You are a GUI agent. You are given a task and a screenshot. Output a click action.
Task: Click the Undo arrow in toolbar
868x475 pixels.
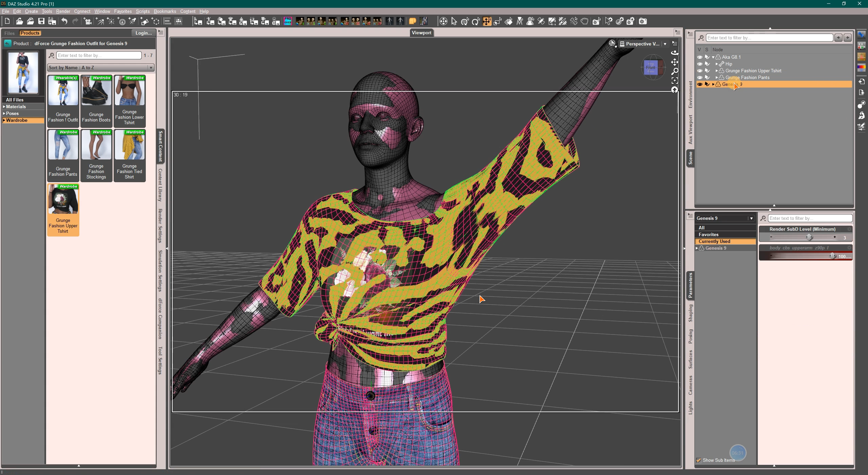[64, 21]
